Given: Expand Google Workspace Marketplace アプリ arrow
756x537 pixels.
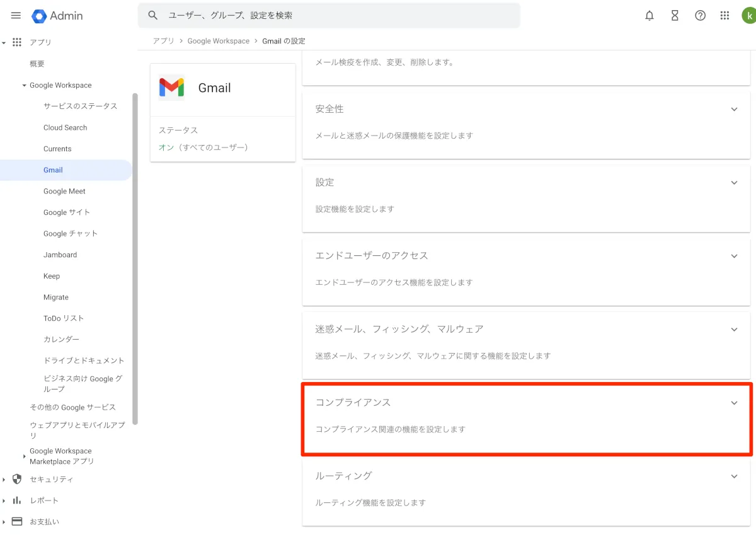Looking at the screenshot, I should click(24, 456).
